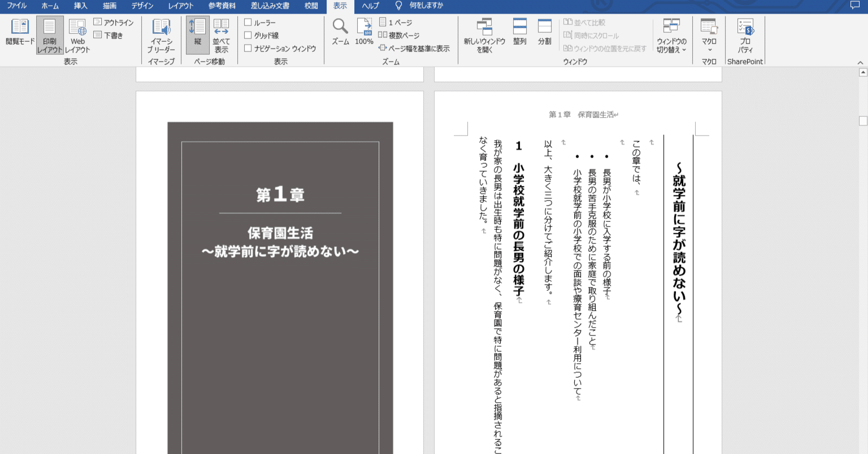This screenshot has width=868, height=454.
Task: Open the Zoom dialog via ズーム icon
Action: pos(339,31)
